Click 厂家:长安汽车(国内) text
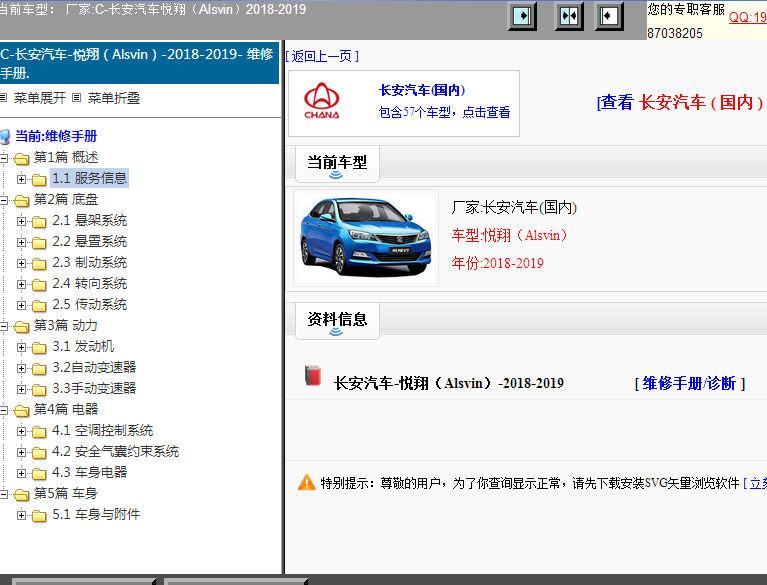767x585 pixels. tap(514, 207)
